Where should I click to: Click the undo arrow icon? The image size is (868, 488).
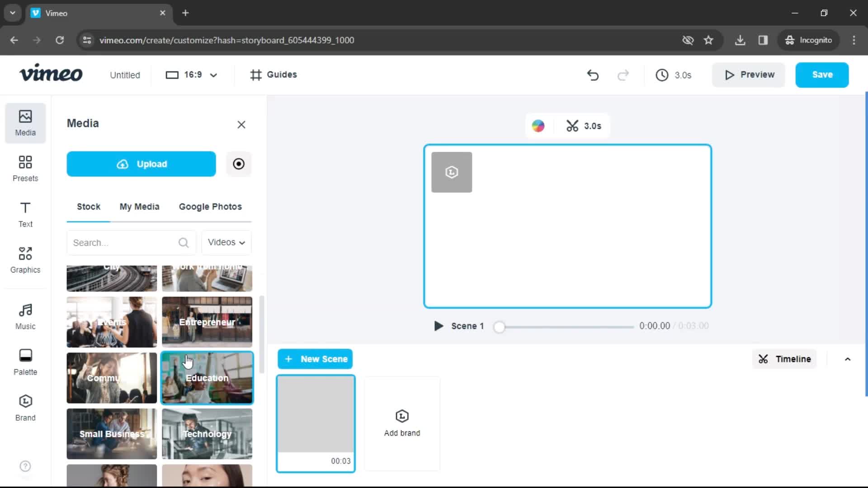point(593,75)
